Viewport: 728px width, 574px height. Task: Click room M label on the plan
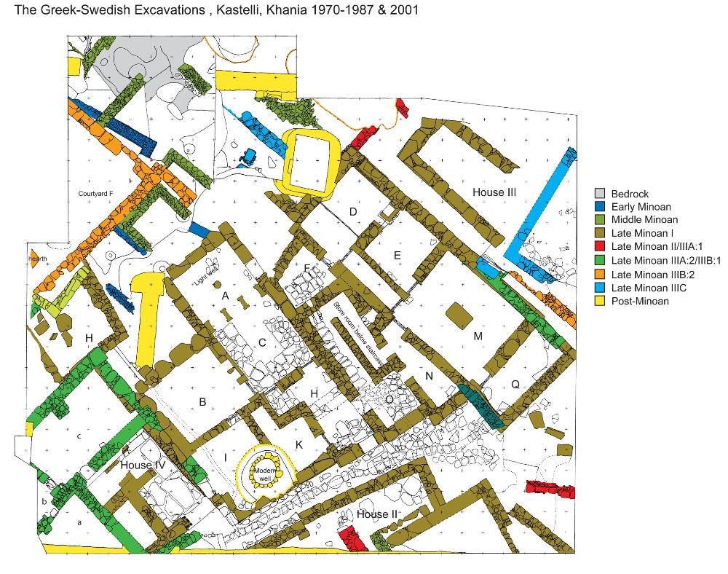click(478, 336)
